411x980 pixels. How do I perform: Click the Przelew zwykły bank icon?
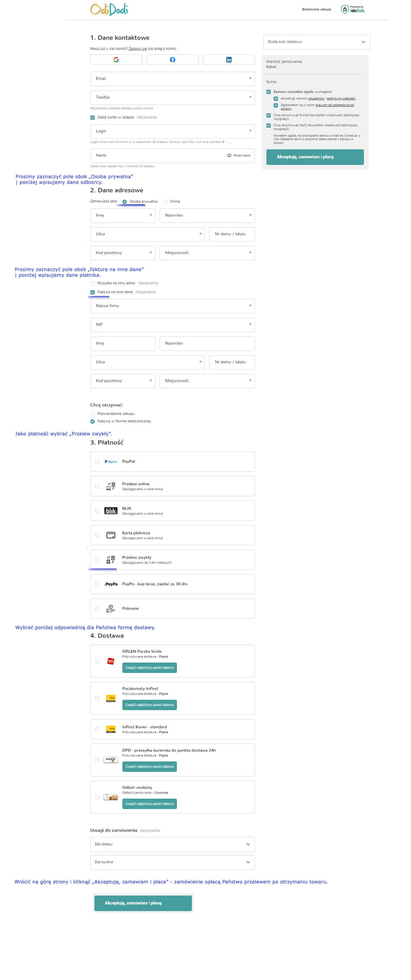point(111,560)
